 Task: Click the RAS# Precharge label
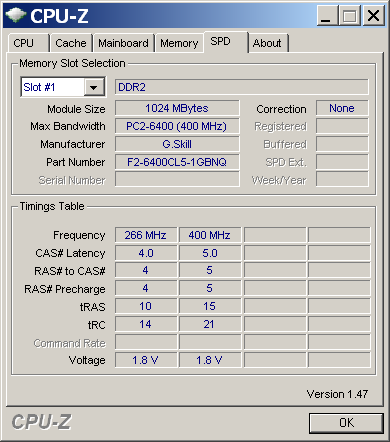(x=65, y=289)
